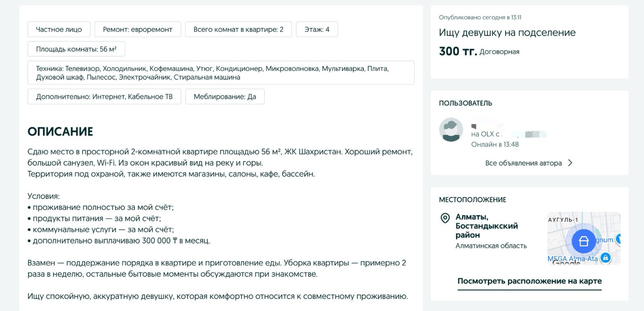Click the 300 тг. price text

[458, 51]
